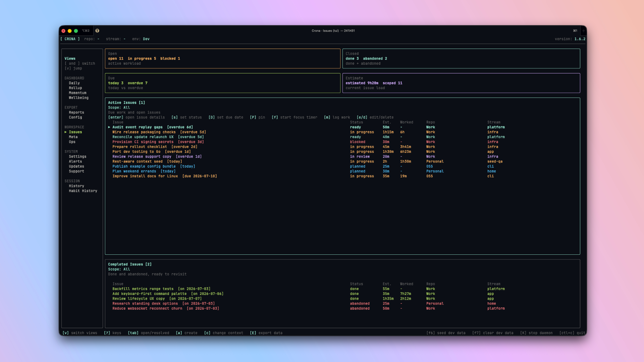Click the Open summary card
The height and width of the screenshot is (362, 644).
pyautogui.click(x=223, y=59)
